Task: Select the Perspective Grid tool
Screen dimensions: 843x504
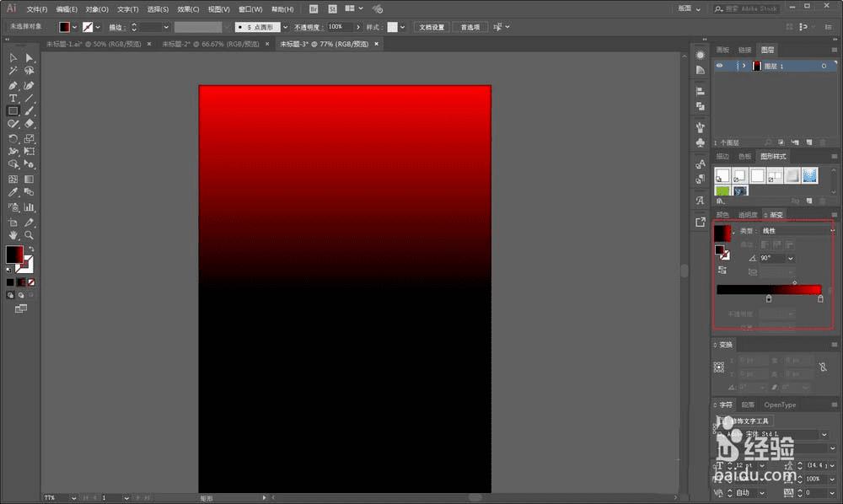Action: [x=29, y=164]
